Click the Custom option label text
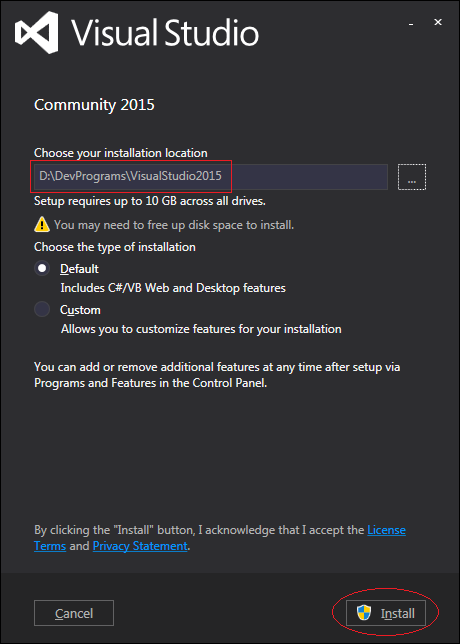The width and height of the screenshot is (460, 644). tap(80, 310)
